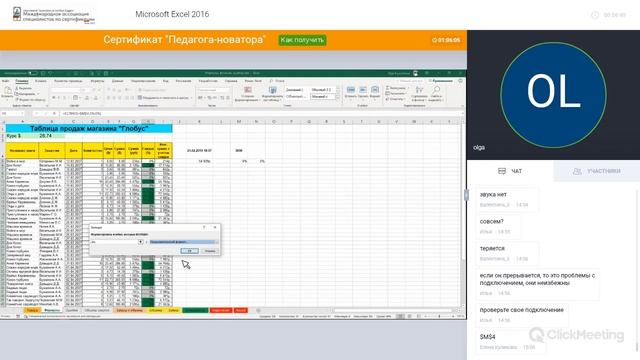The height and width of the screenshot is (360, 640).
Task: Open the ЧАТ tab
Action: pyautogui.click(x=510, y=171)
